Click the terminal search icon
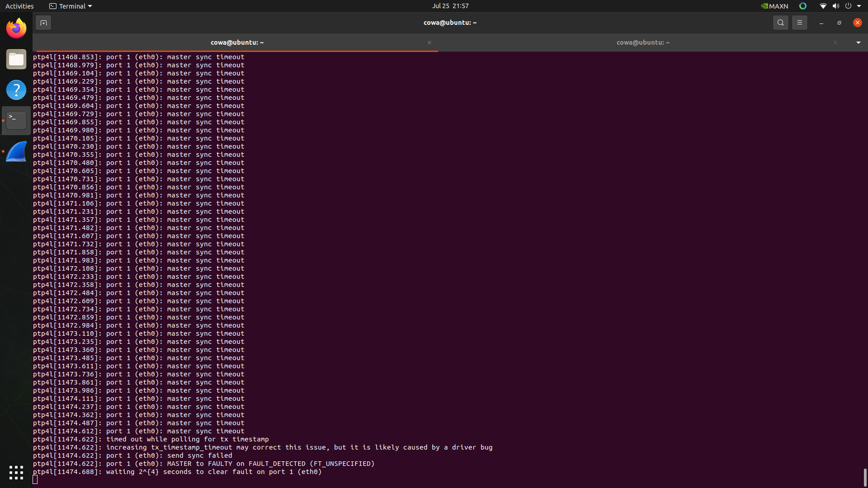Screen dimensions: 868x488 click(x=780, y=23)
